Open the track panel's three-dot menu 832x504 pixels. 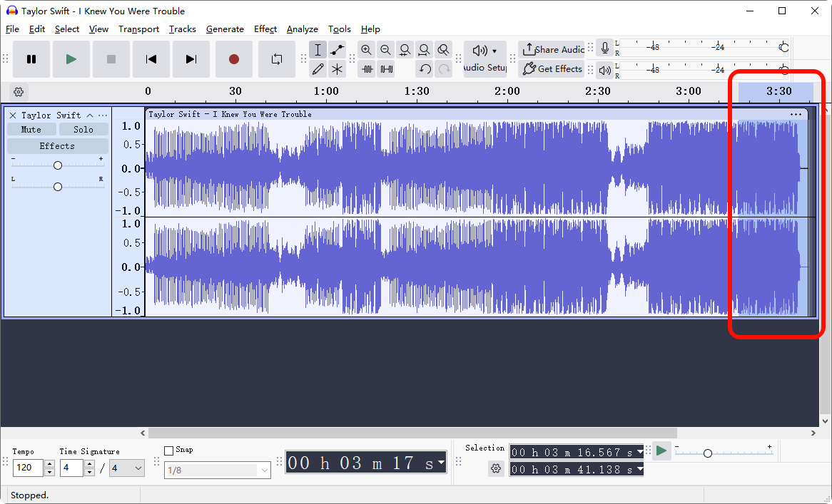coord(103,115)
